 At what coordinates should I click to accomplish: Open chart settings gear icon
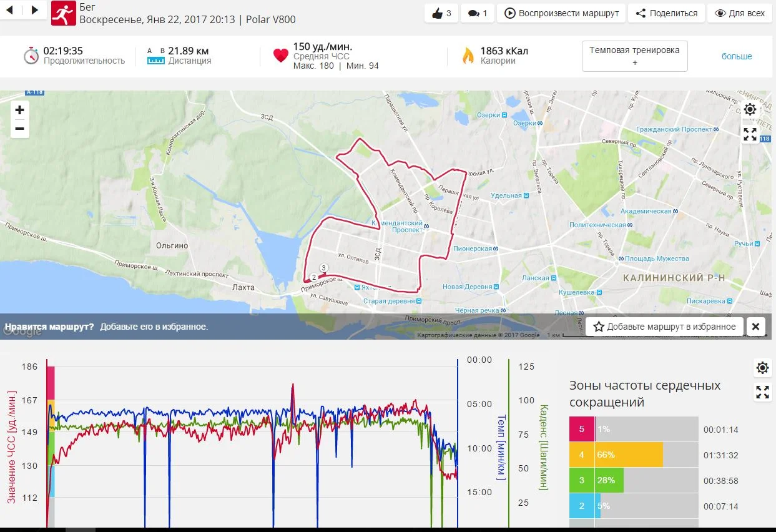click(762, 368)
